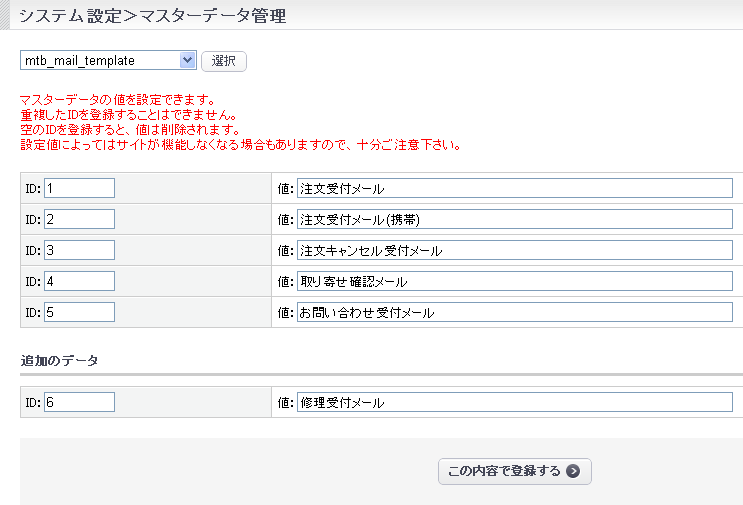Click the value field 取り寄せ確認メール
Screen dimensions: 743x505
pos(515,281)
